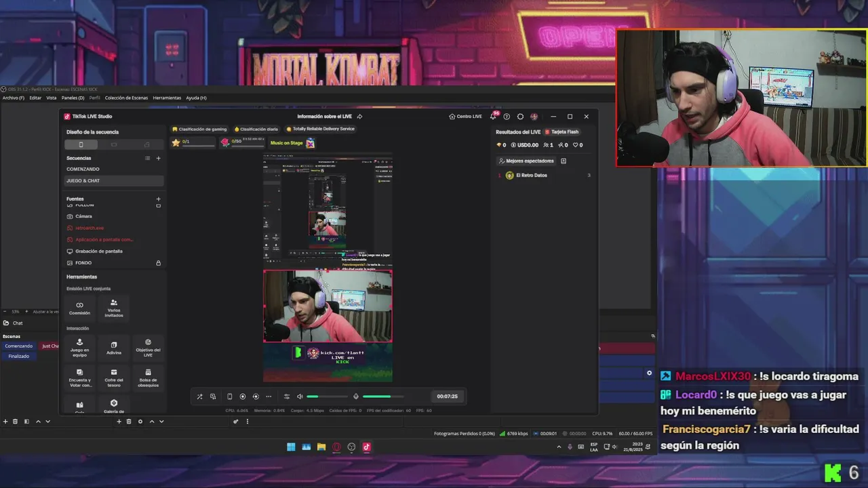Viewport: 868px width, 488px height.
Task: Adjust the speaker volume slider
Action: (327, 396)
